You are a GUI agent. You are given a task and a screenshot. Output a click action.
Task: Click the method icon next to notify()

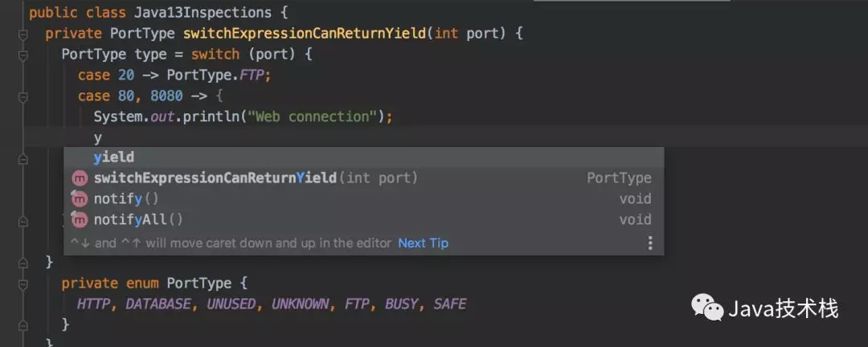pyautogui.click(x=80, y=199)
